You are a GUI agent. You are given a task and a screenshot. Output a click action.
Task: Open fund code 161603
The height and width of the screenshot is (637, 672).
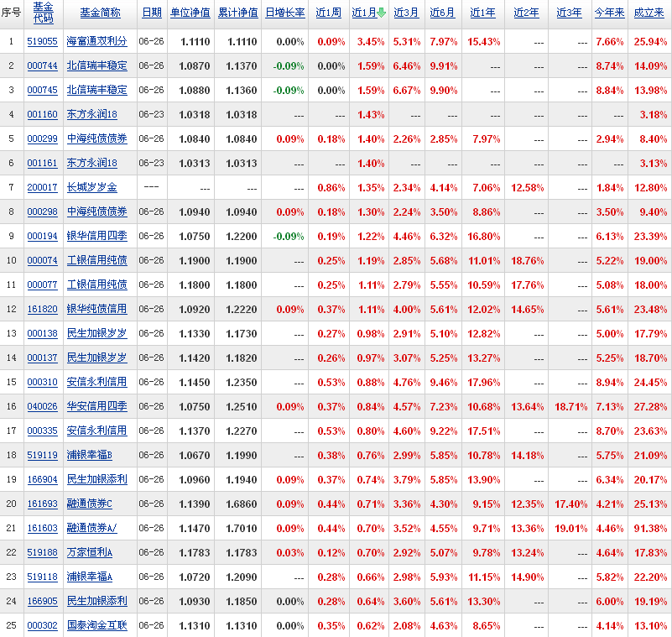coord(43,528)
